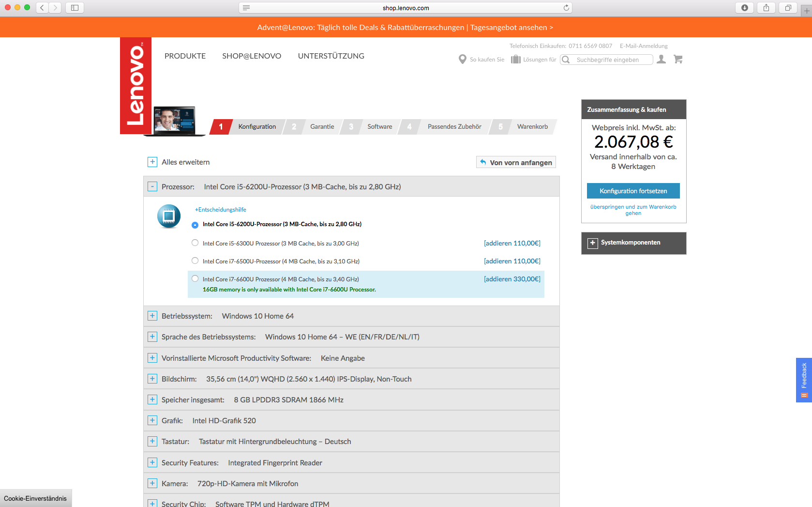Toggle the Safari sidebar icon
The image size is (812, 507).
(x=75, y=7)
